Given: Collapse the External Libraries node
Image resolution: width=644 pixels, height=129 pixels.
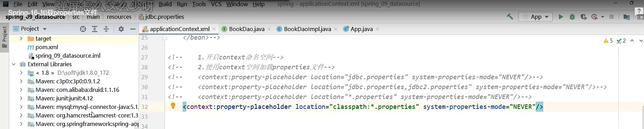Looking at the screenshot, I should [x=14, y=64].
